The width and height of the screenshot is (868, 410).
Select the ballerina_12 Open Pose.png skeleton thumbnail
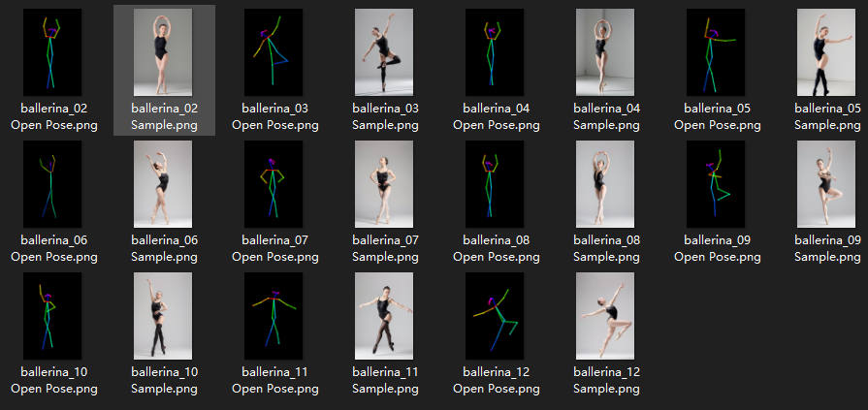495,316
